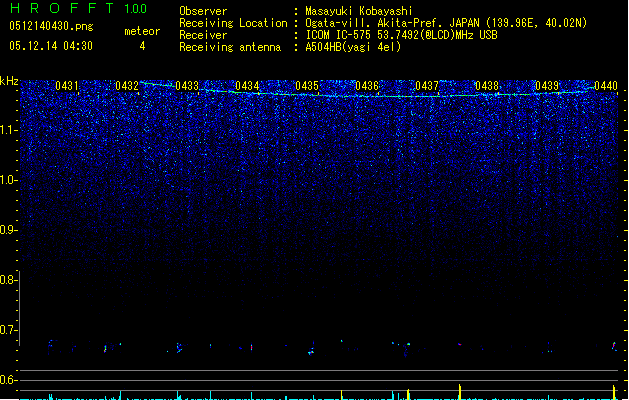This screenshot has width=629, height=400.
Task: Click the meteor label
Action: coord(142,31)
